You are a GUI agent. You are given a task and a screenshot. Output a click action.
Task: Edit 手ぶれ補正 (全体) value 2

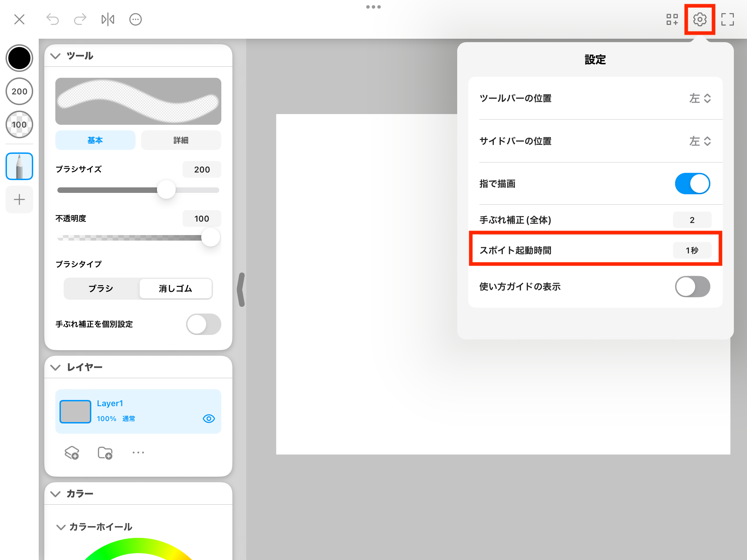tap(692, 220)
